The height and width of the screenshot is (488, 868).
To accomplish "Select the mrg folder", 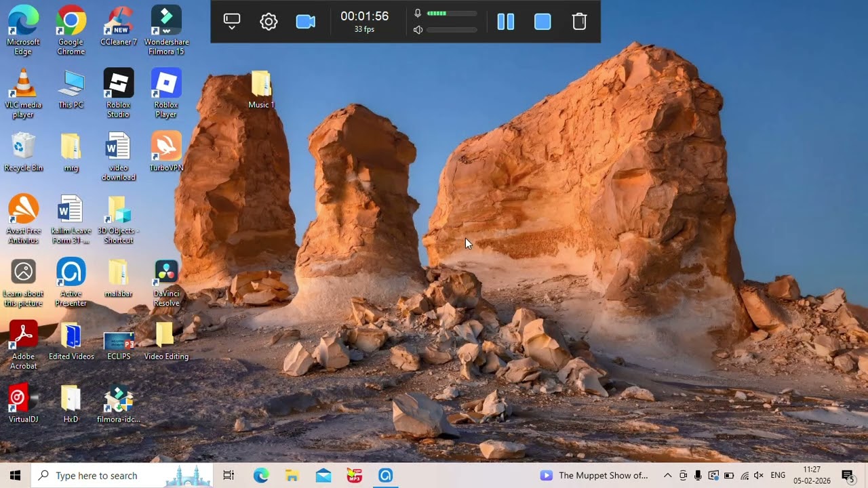I will pos(71,152).
